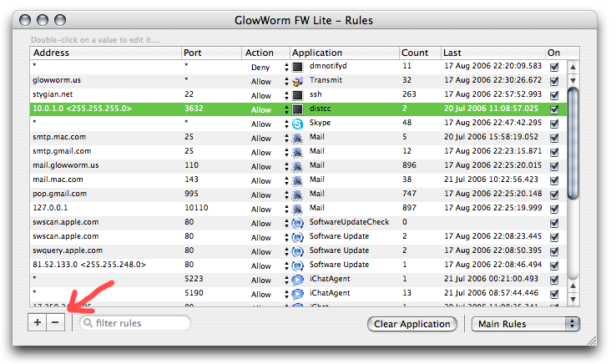Viewport: 616px width, 364px height.
Task: Toggle On checkbox for 127.0.0.1 rule
Action: click(554, 209)
